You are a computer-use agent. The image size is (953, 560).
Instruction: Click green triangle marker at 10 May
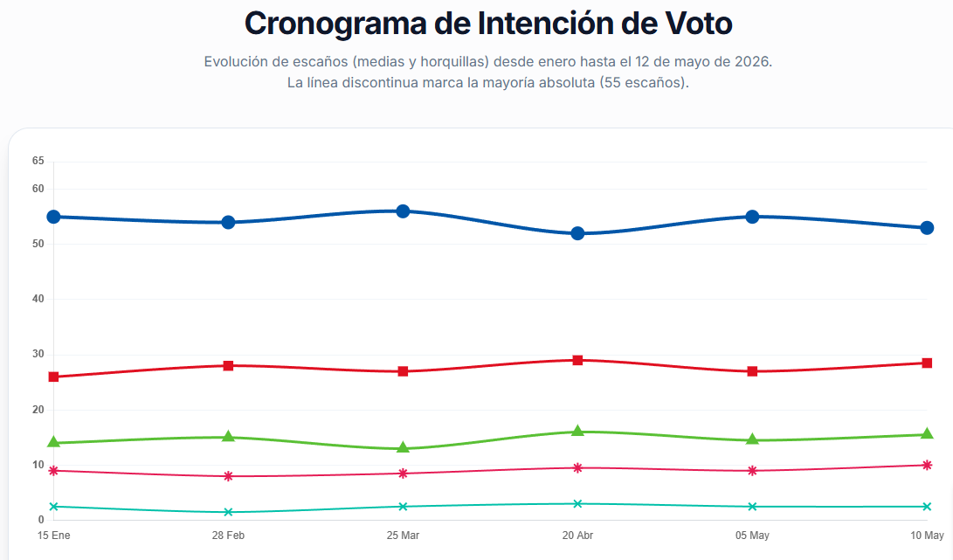click(927, 433)
